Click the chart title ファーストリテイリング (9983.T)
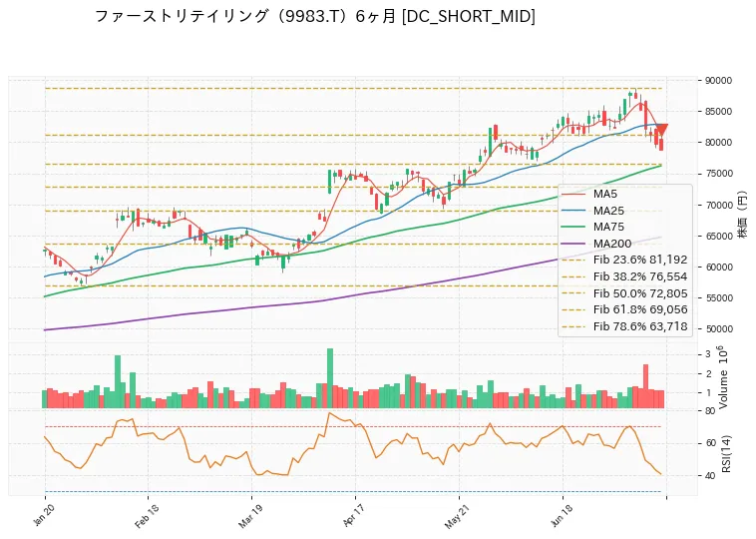The image size is (756, 539). point(315,16)
